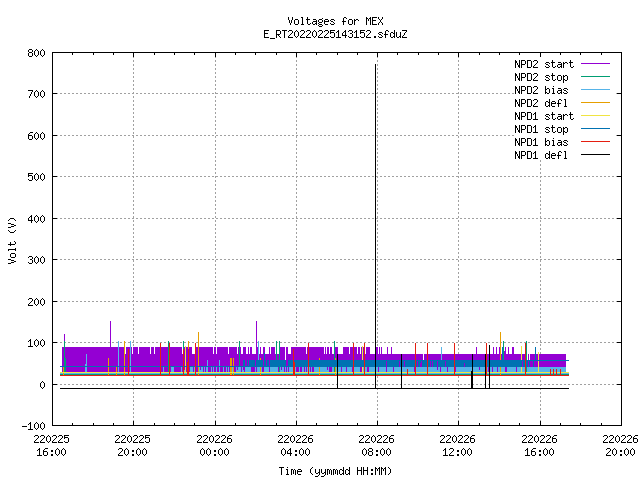Screen dimensions: 640x480
Task: Click the 100 y-axis tick label
Action: [x=36, y=343]
